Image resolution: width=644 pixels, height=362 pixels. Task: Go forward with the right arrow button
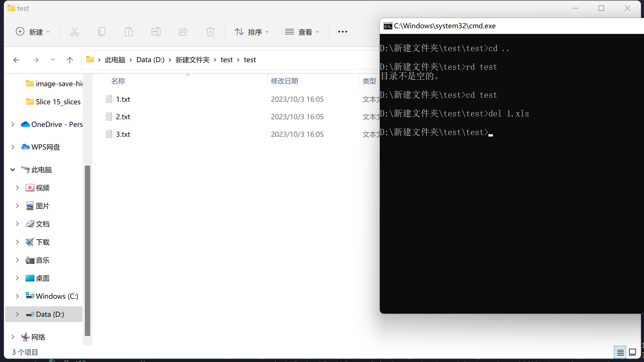point(36,60)
